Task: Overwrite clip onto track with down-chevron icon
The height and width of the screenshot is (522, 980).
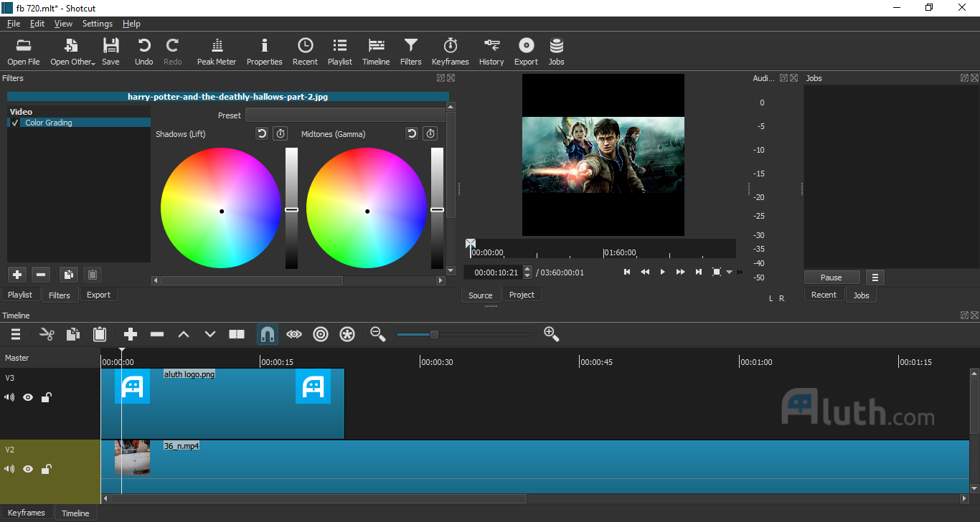Action: (x=210, y=334)
